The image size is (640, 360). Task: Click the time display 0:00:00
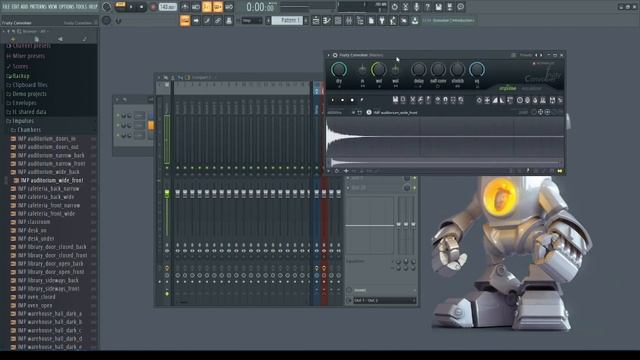tap(260, 7)
